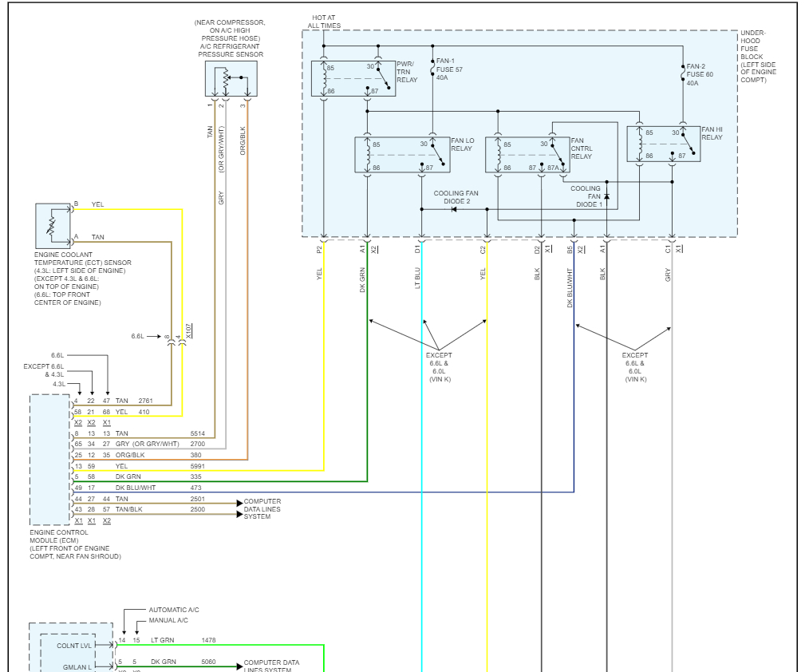Select the Engine Control Module dashed box

coord(49,460)
